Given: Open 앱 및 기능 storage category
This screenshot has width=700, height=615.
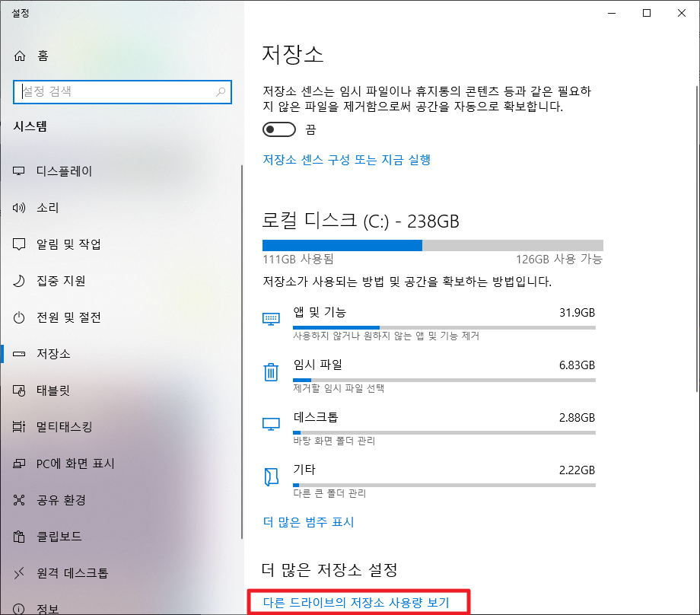Looking at the screenshot, I should pos(320,312).
